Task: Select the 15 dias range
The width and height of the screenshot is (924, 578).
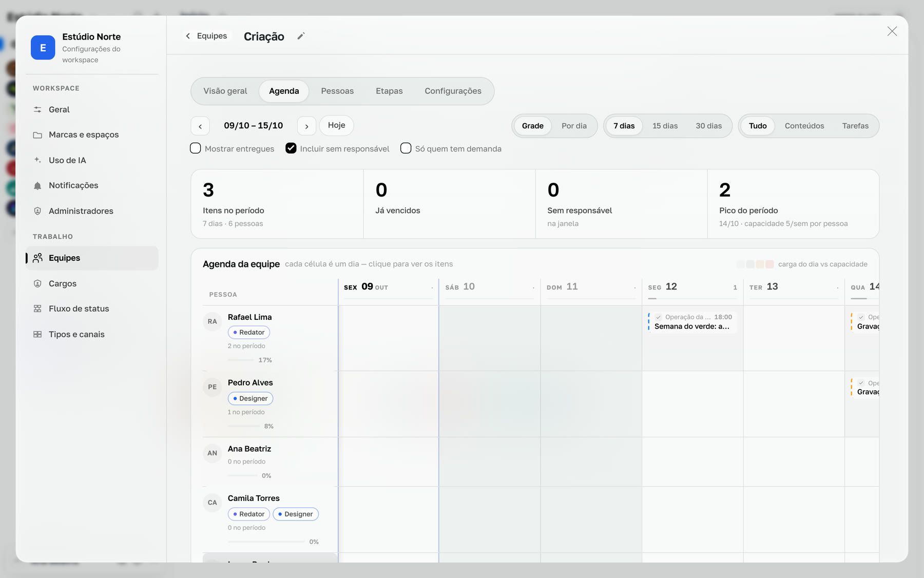Action: [665, 126]
